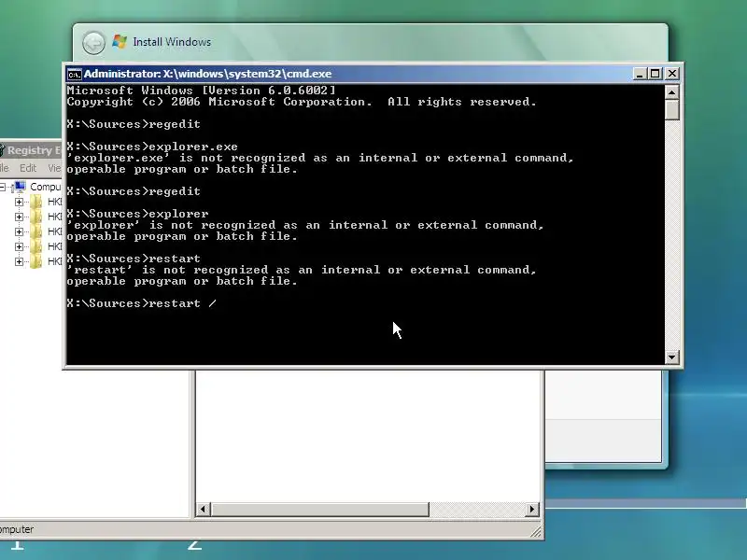Minimize the cmd.exe window
Viewport: 747px width, 560px height.
point(640,74)
